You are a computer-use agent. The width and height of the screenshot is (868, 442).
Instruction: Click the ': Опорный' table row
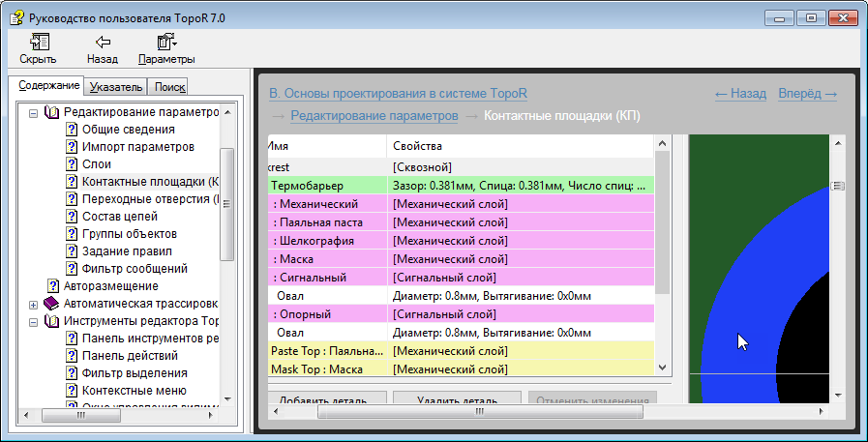[x=462, y=314]
